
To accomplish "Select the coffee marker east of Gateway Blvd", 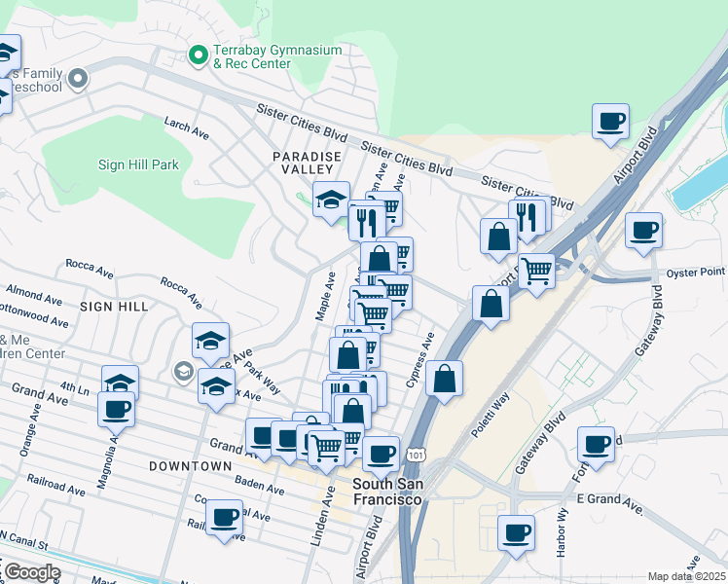I will click(x=596, y=446).
